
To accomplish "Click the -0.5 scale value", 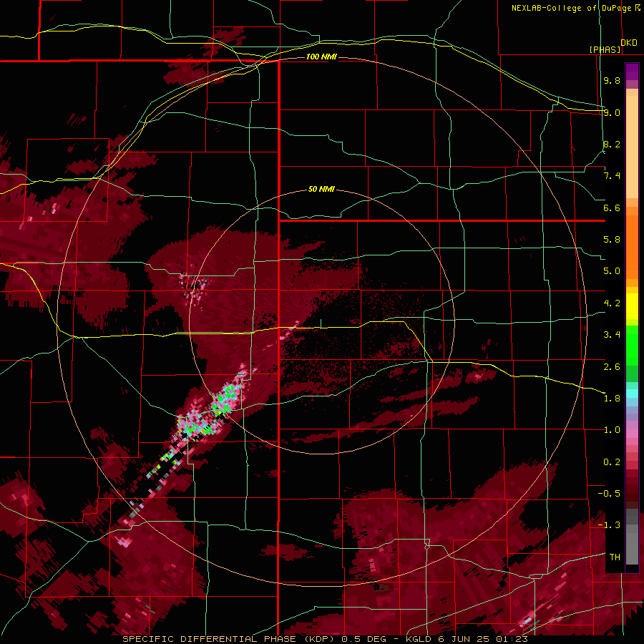I will click(x=609, y=494).
